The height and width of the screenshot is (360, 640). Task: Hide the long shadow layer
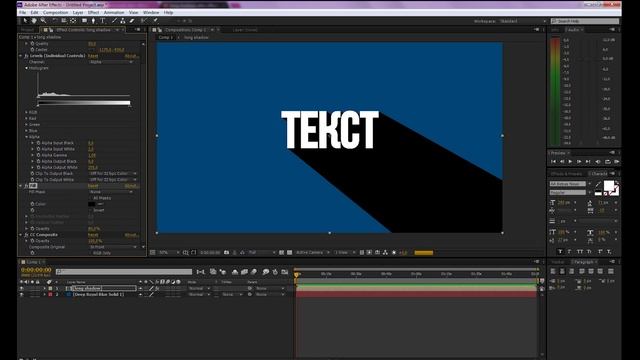coord(22,288)
